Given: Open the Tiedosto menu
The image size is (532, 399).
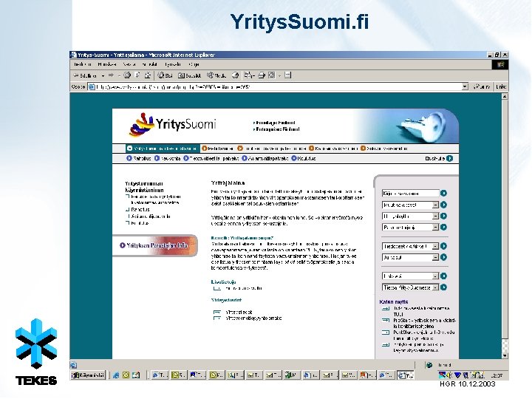Looking at the screenshot, I should point(83,64).
